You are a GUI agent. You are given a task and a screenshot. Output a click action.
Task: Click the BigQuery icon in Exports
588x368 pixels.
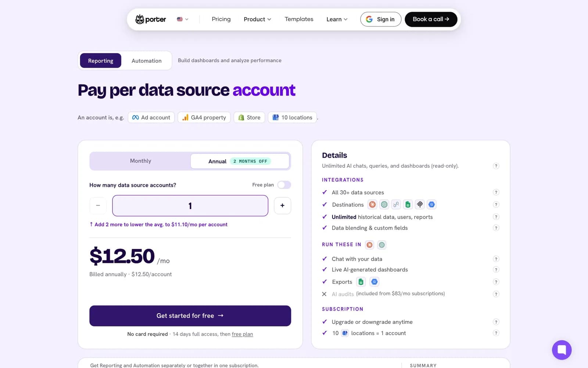tap(374, 282)
